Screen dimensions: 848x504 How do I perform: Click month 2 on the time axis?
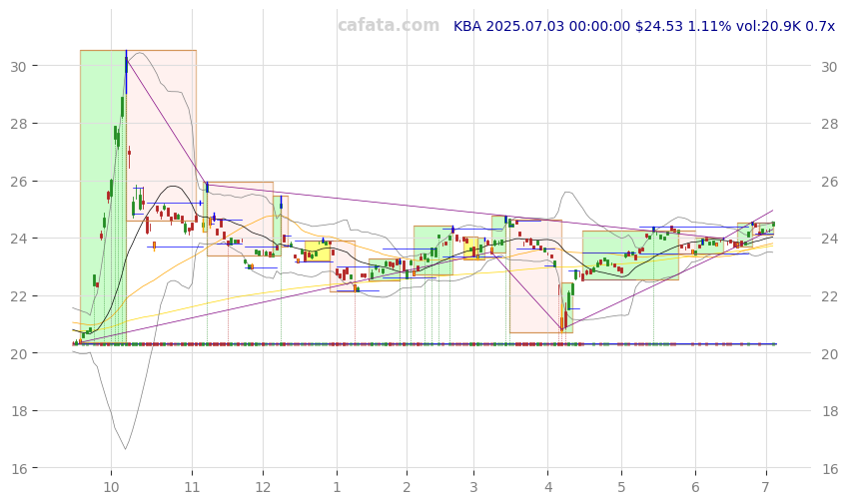(x=407, y=487)
